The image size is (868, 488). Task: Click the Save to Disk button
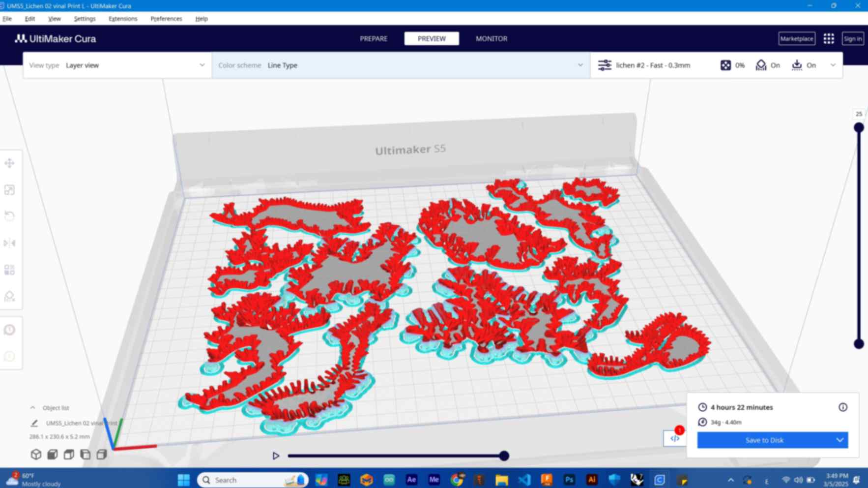coord(764,440)
